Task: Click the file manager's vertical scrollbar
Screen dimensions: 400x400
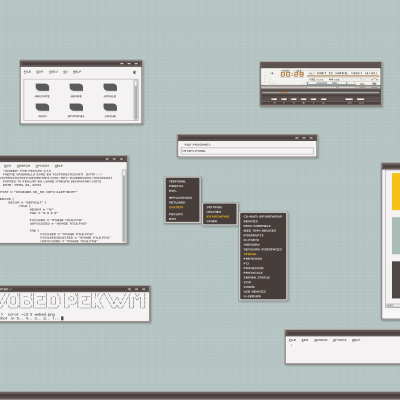Action: click(136, 100)
